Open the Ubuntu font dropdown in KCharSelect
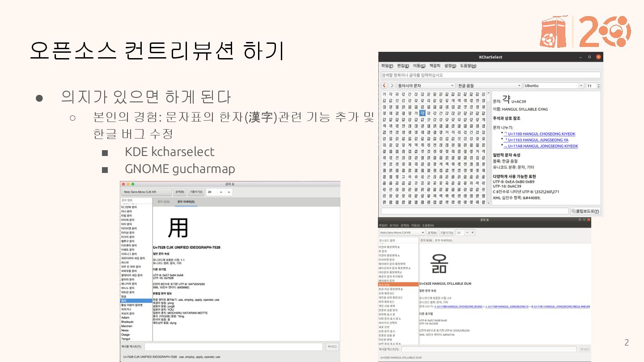The width and height of the screenshot is (644, 362). pos(554,85)
